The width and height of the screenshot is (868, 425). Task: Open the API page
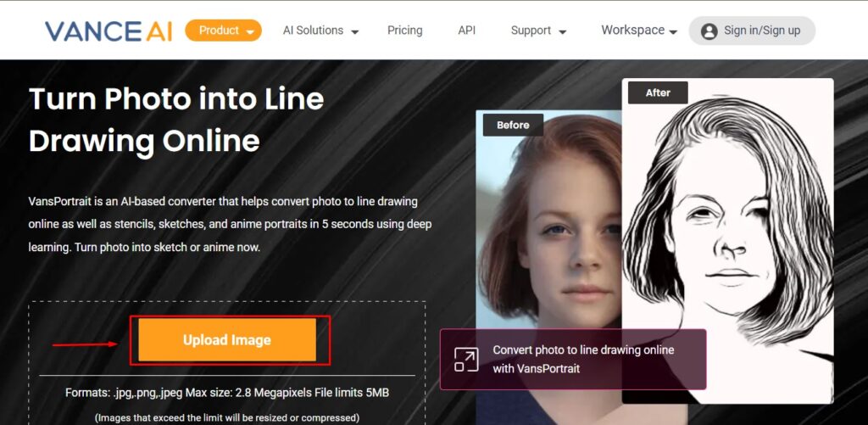pyautogui.click(x=467, y=31)
